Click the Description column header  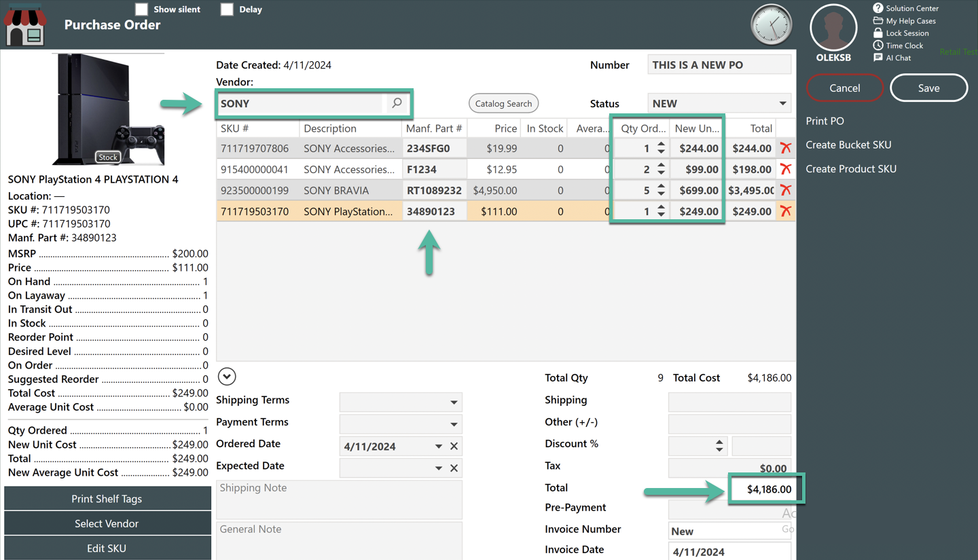pyautogui.click(x=350, y=128)
